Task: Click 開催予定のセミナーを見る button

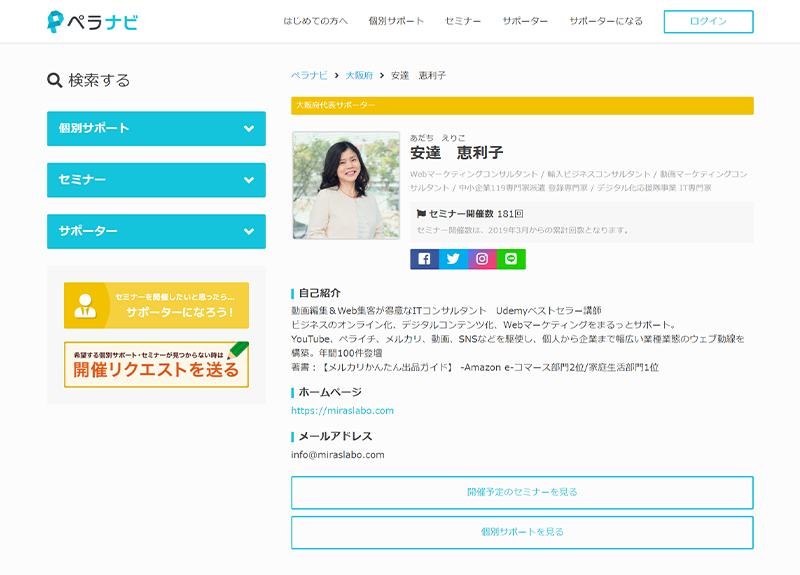Action: 522,492
